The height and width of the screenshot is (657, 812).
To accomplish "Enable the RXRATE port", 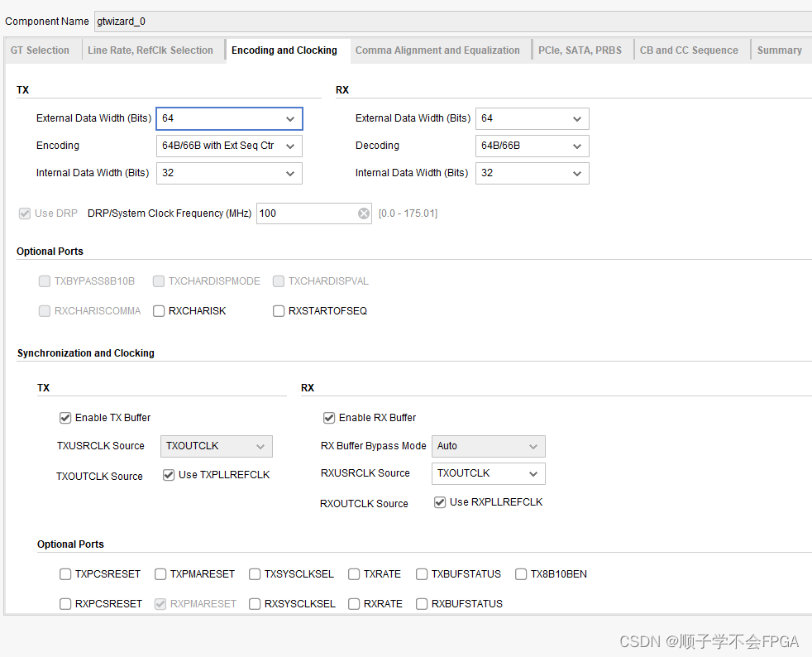I will point(354,604).
